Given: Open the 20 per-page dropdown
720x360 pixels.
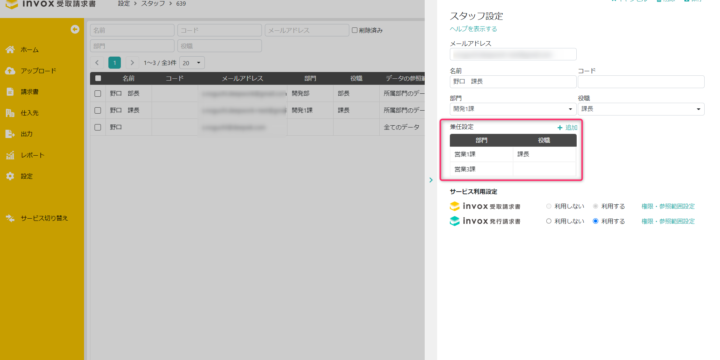Looking at the screenshot, I should 192,63.
